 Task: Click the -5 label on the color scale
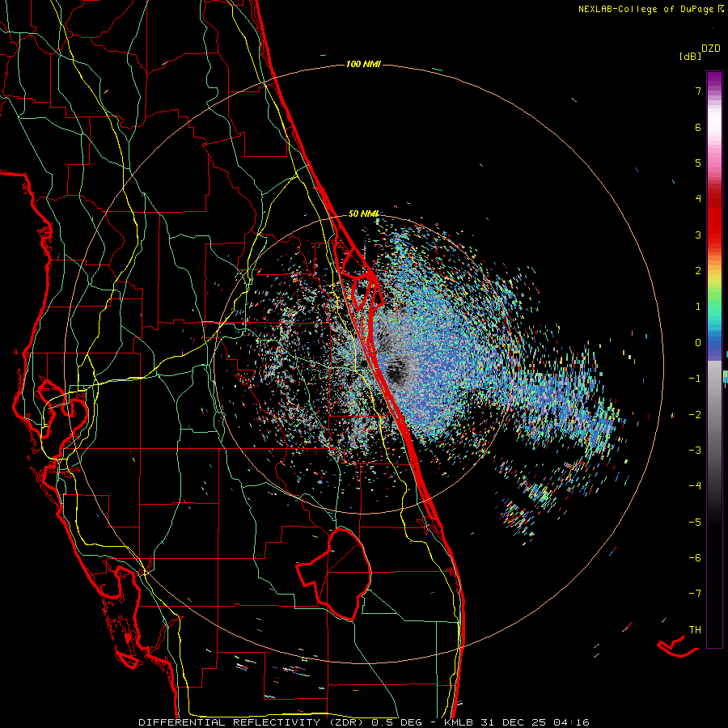tap(695, 523)
